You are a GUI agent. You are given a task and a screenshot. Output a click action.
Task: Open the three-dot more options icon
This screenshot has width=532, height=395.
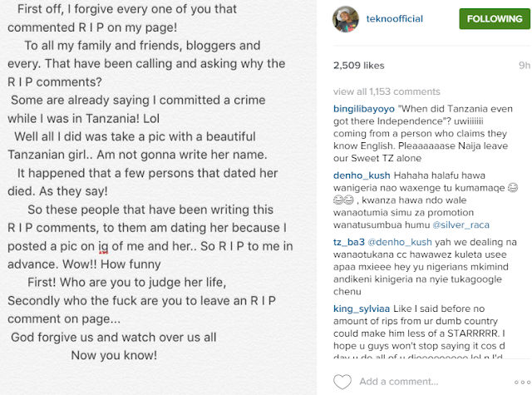coord(523,382)
